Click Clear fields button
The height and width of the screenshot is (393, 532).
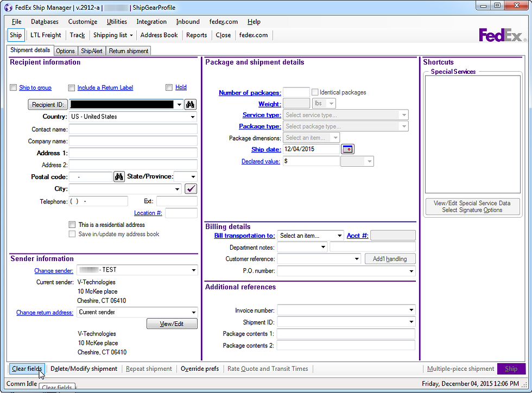coord(27,369)
